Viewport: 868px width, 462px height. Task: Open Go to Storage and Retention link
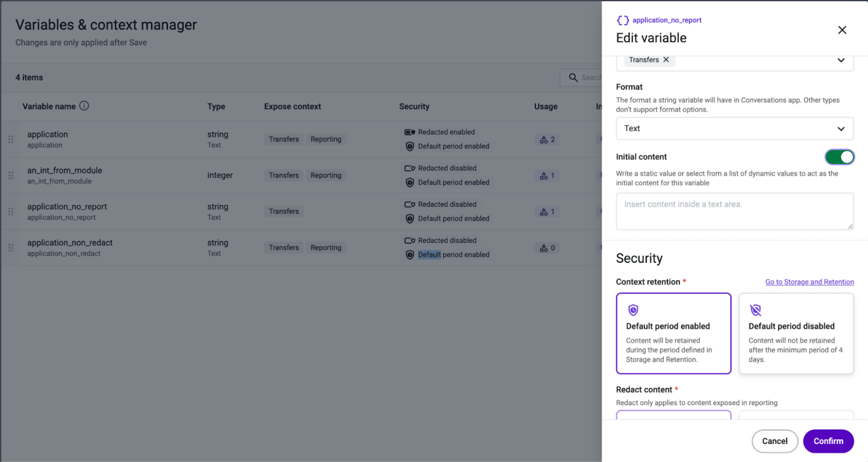point(809,282)
